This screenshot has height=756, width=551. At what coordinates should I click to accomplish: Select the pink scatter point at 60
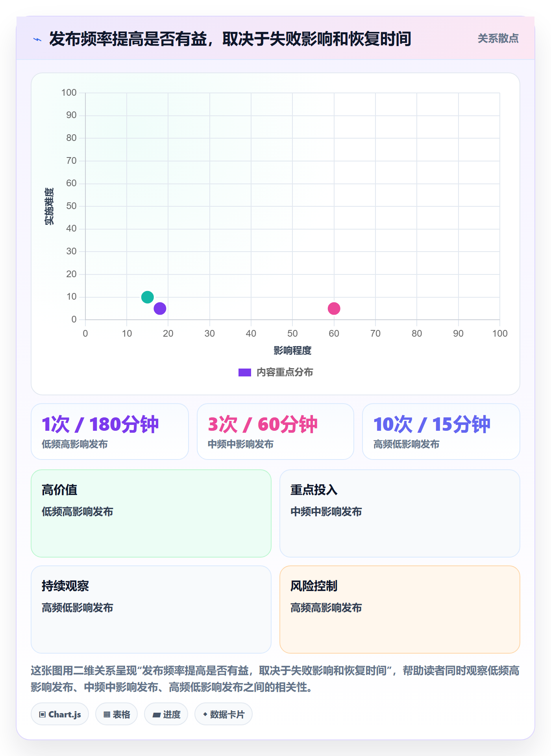(334, 308)
